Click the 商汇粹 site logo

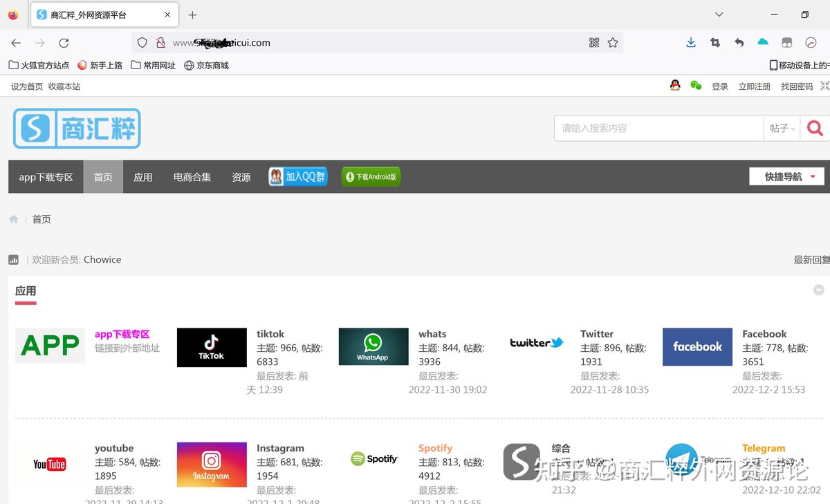[77, 129]
